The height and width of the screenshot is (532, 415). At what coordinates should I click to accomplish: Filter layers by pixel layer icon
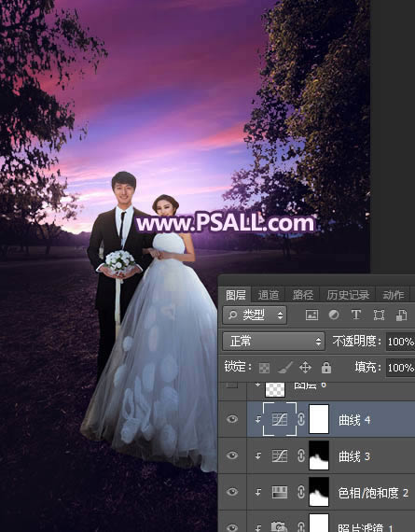tap(311, 315)
